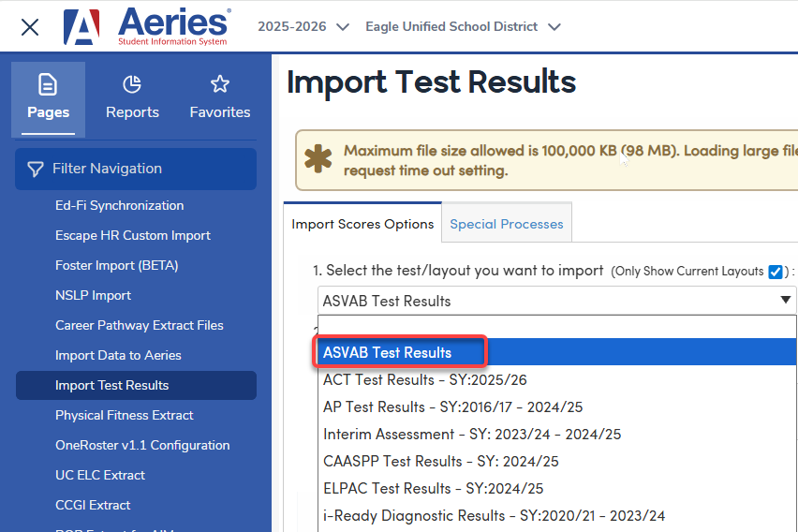Choose ASVAB Test Results option
This screenshot has width=798, height=532.
coord(556,352)
